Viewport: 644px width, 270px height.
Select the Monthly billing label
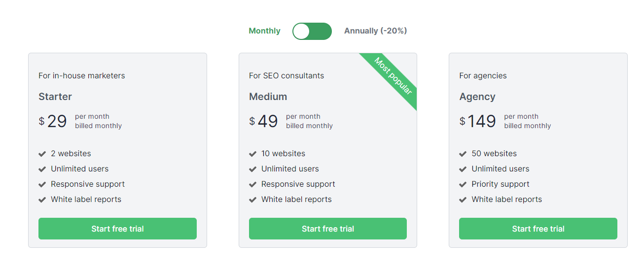[264, 31]
